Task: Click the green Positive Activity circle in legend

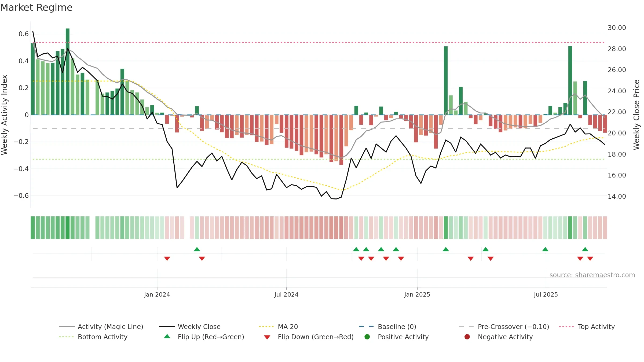Action: point(367,337)
